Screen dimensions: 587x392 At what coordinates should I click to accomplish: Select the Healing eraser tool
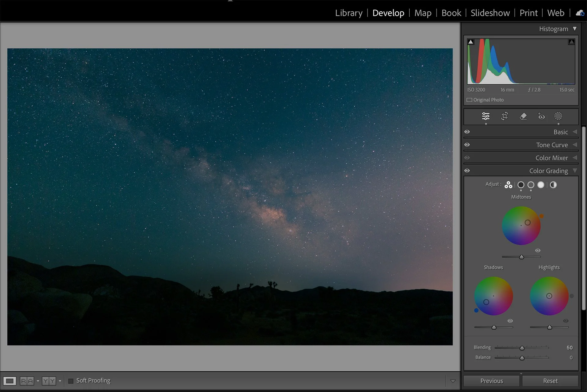[x=523, y=116]
